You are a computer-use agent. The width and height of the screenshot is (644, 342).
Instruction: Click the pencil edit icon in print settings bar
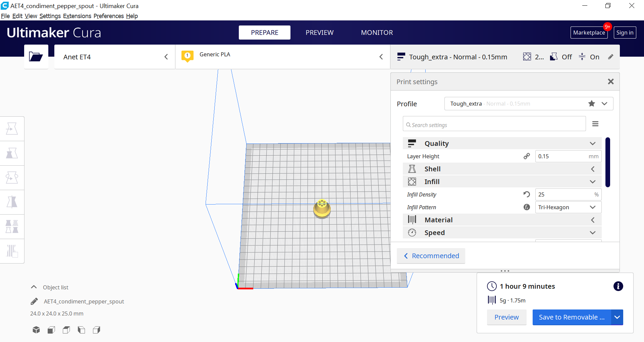tap(611, 57)
